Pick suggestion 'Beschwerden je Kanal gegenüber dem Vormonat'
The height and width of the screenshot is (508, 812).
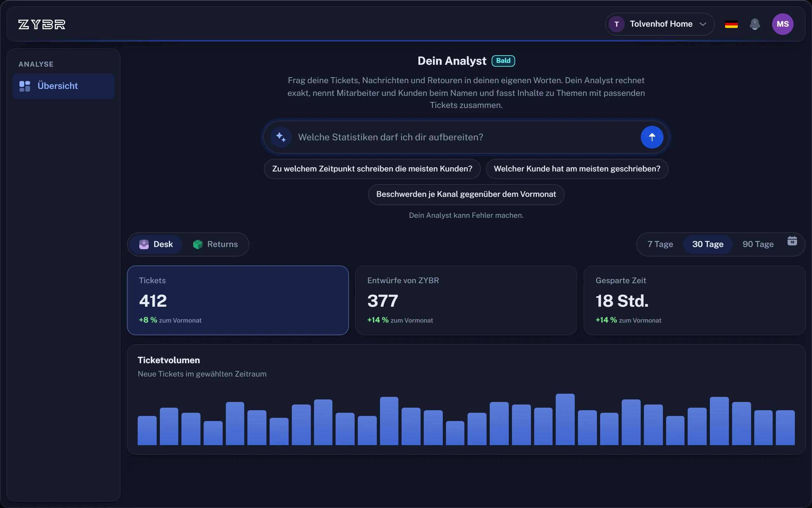coord(466,194)
